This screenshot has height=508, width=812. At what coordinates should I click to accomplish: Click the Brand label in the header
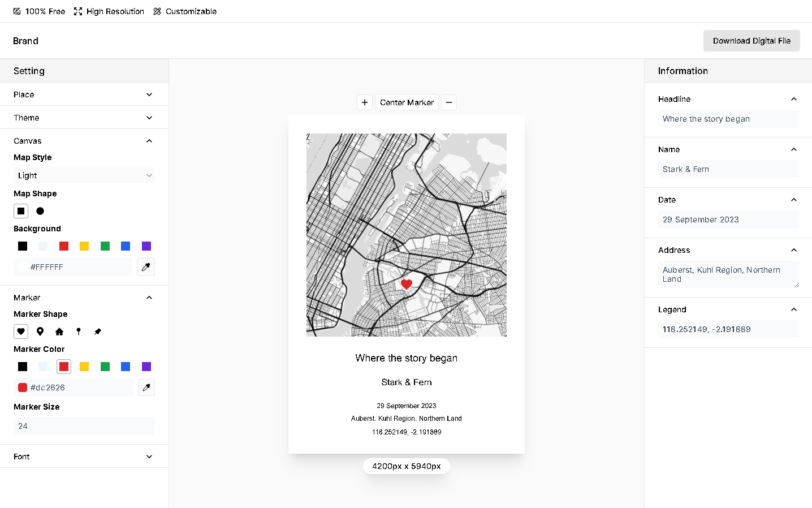[x=25, y=41]
